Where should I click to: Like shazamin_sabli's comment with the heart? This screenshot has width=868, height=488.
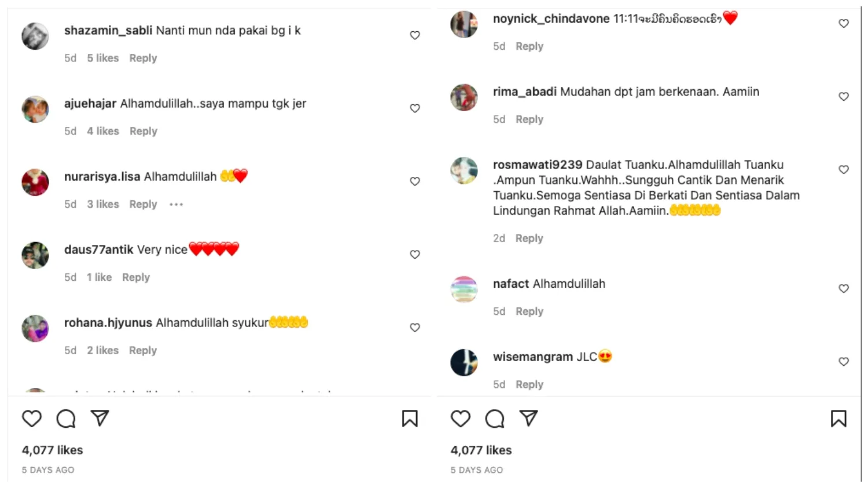[x=415, y=35]
